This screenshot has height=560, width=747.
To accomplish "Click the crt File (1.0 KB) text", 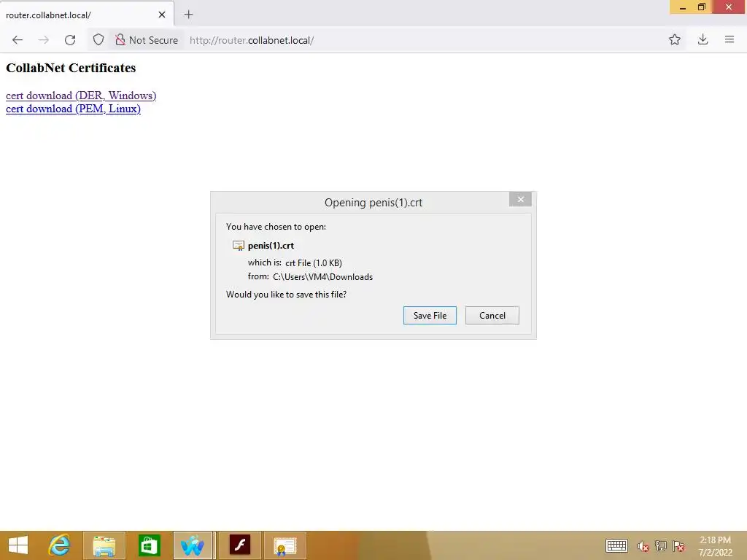I will point(314,262).
